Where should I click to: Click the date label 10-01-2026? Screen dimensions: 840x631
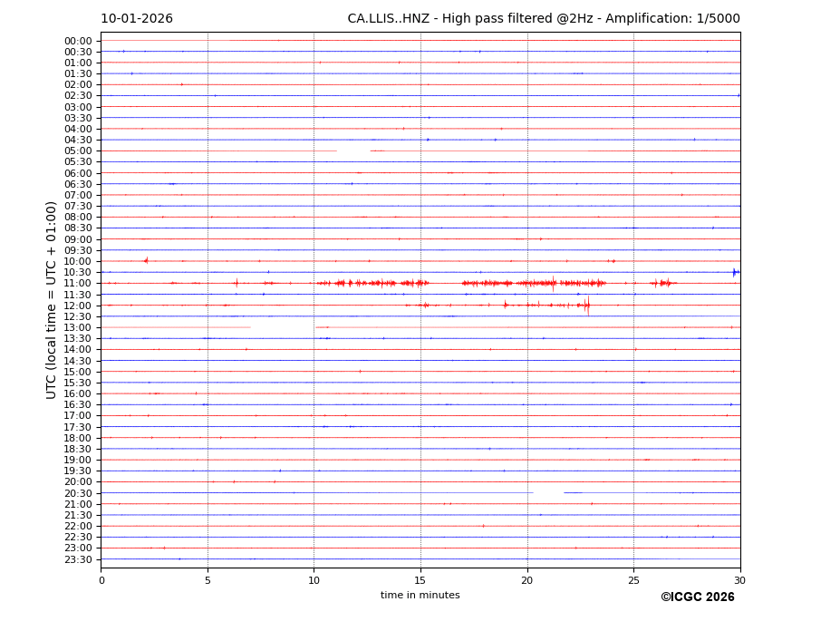coord(137,19)
